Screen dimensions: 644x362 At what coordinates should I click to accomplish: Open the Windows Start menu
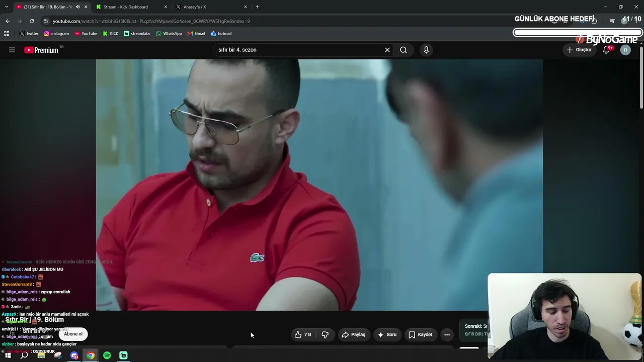point(8,355)
